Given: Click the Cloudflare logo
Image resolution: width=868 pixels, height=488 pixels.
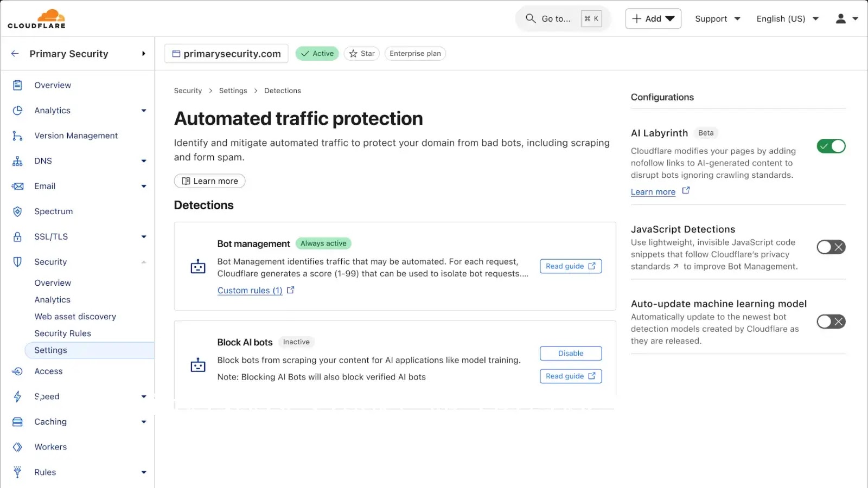Looking at the screenshot, I should point(36,18).
